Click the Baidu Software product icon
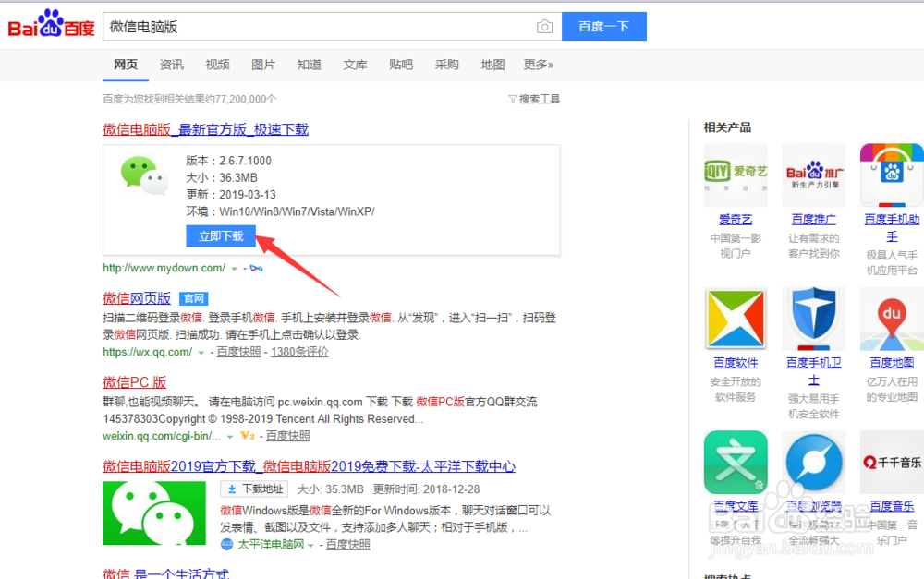 click(736, 319)
